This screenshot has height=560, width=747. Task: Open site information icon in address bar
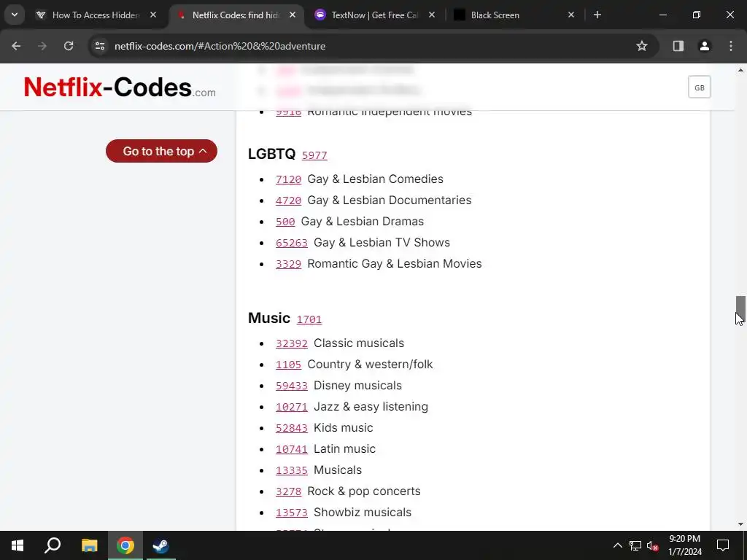tap(100, 46)
